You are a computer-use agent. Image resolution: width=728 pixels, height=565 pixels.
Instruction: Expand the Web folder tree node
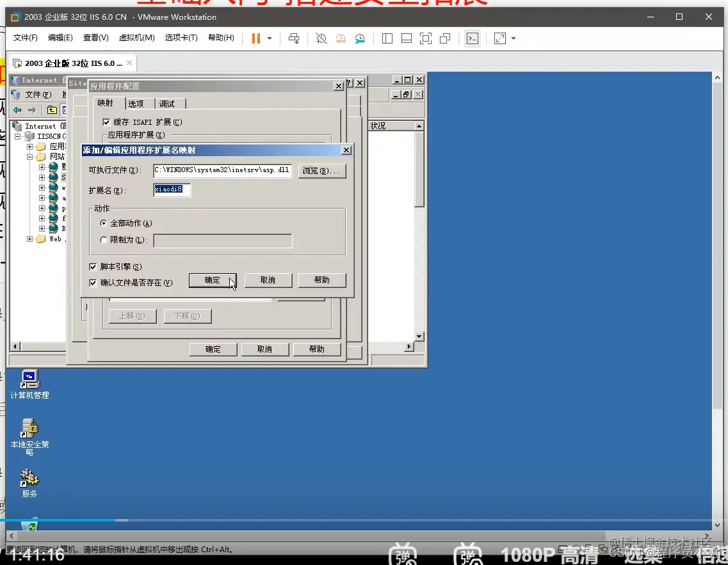click(29, 239)
